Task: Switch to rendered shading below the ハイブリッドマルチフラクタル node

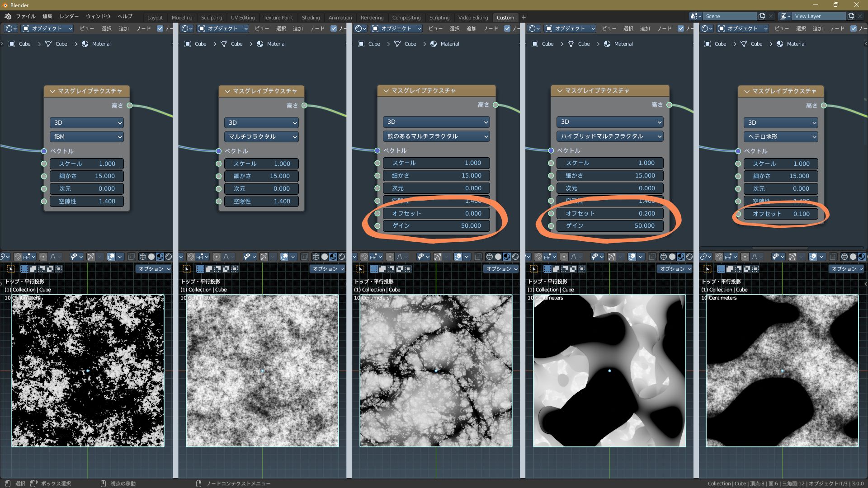Action: [689, 257]
